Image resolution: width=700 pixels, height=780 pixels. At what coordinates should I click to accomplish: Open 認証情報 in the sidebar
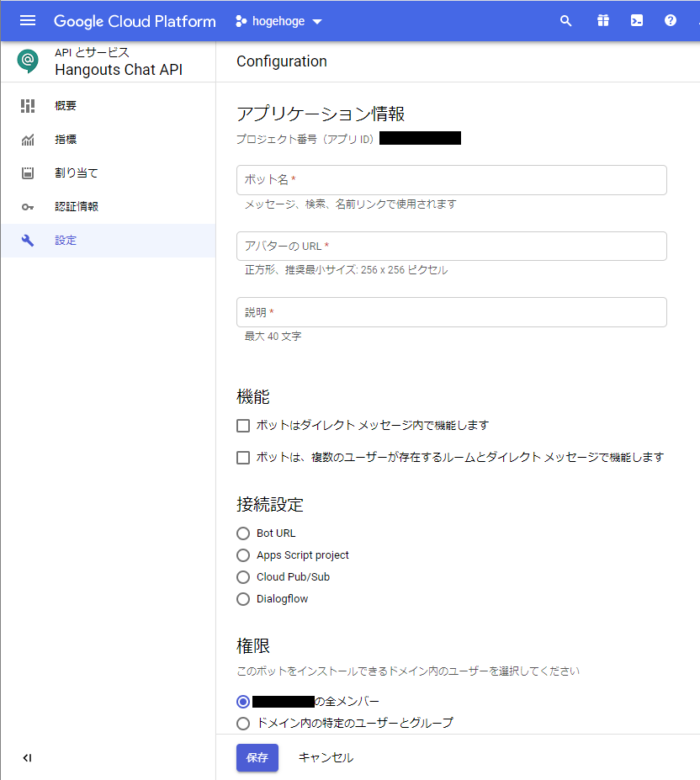pos(108,206)
